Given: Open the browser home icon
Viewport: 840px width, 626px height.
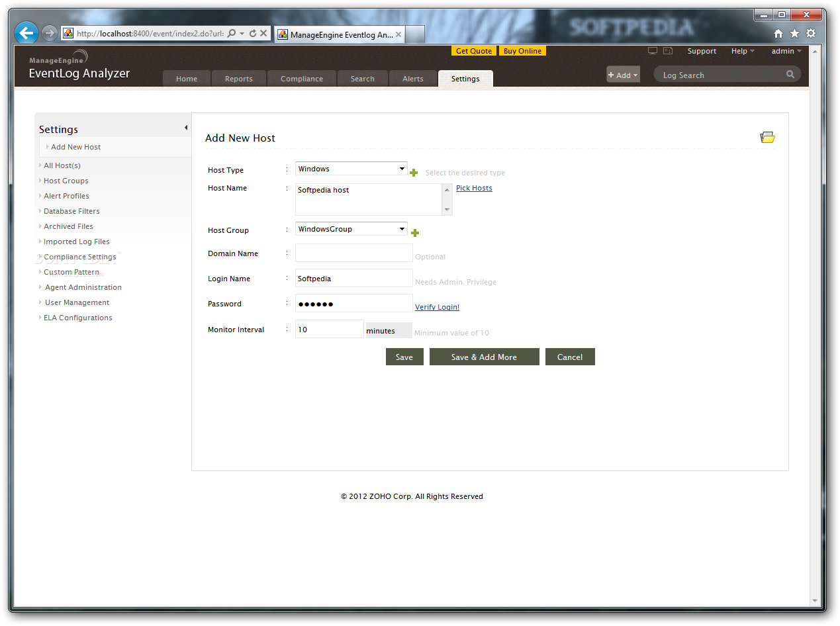Looking at the screenshot, I should tap(778, 34).
